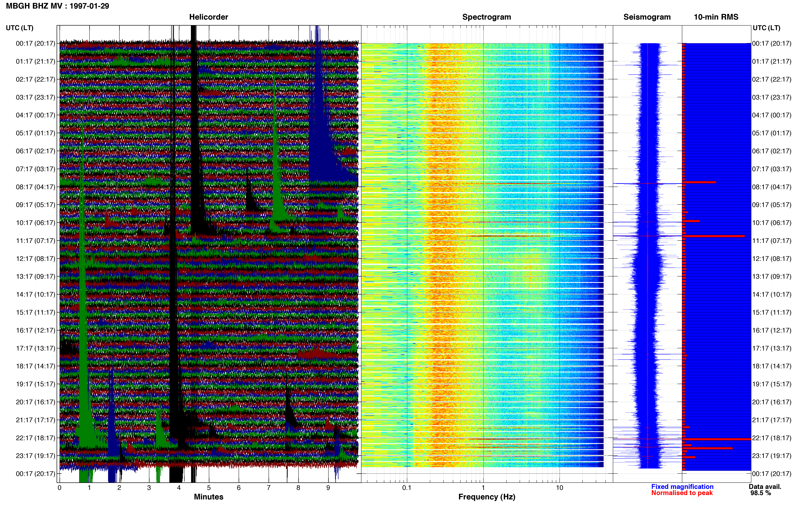Click left time label '06:17 (02:17)'
Screen dimensions: 812x508
pyautogui.click(x=36, y=151)
